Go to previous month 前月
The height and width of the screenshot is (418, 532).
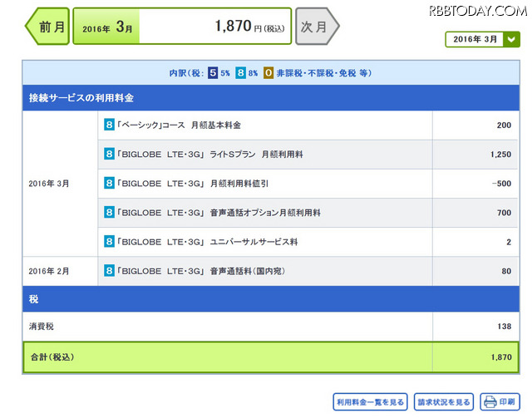(x=47, y=26)
